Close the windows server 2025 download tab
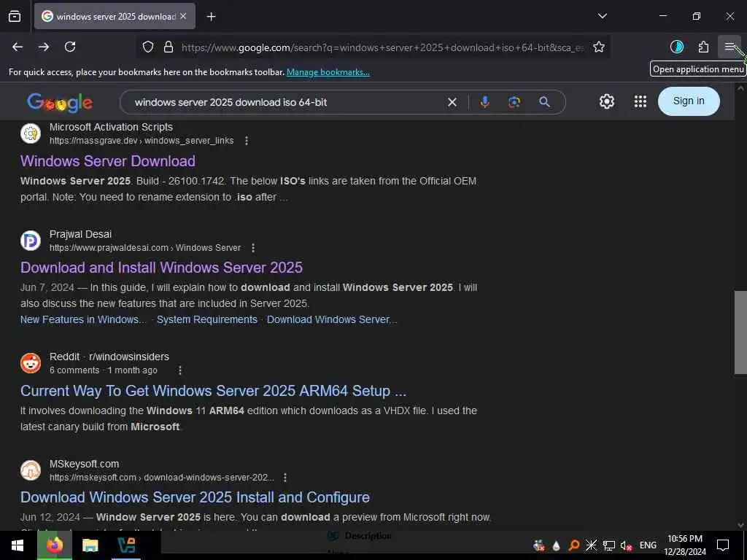This screenshot has height=560, width=747. tap(183, 16)
